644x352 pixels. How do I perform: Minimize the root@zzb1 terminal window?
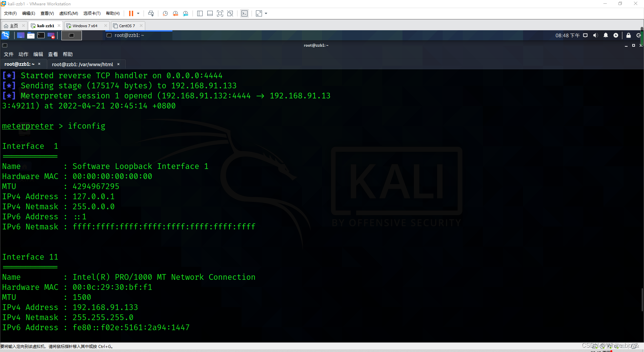(x=626, y=45)
